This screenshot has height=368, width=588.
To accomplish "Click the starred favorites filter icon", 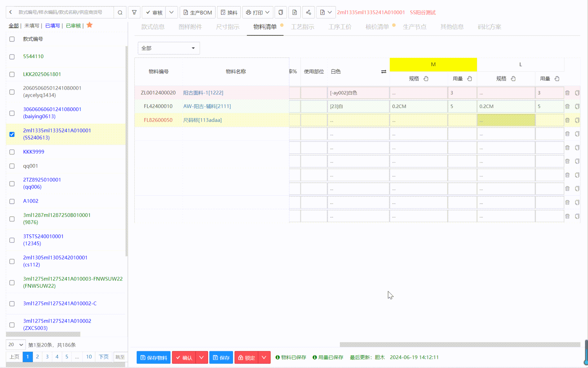I will click(89, 25).
